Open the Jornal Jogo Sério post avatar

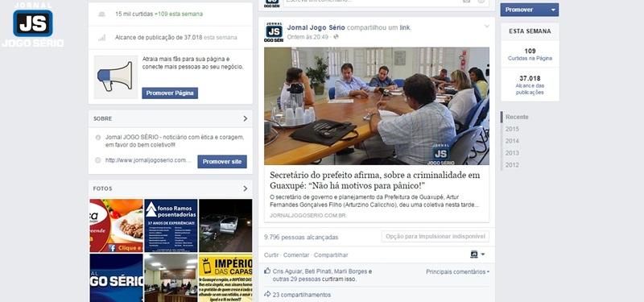tap(274, 32)
